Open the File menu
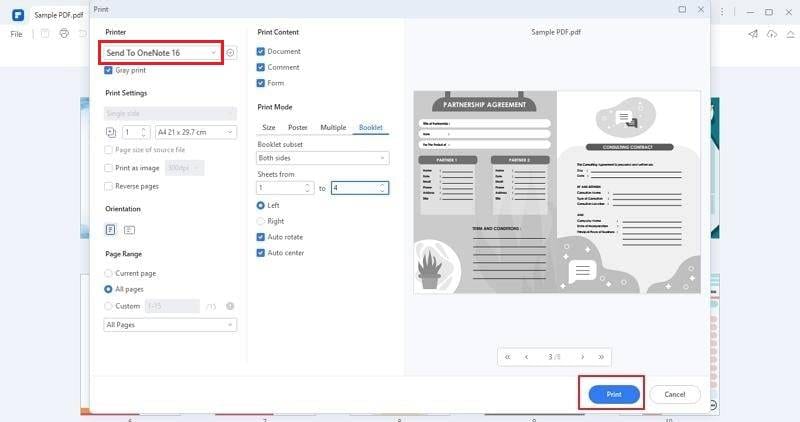The image size is (800, 422). [x=17, y=34]
